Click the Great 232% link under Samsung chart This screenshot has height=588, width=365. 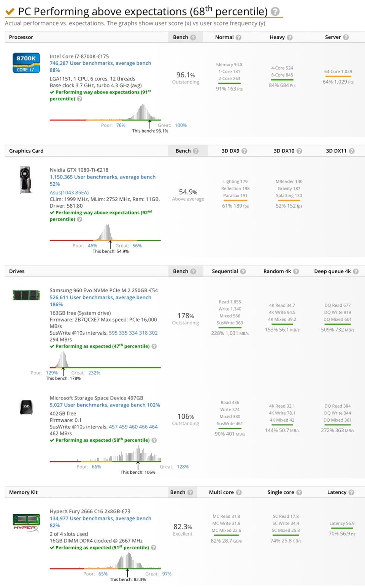coord(94,373)
